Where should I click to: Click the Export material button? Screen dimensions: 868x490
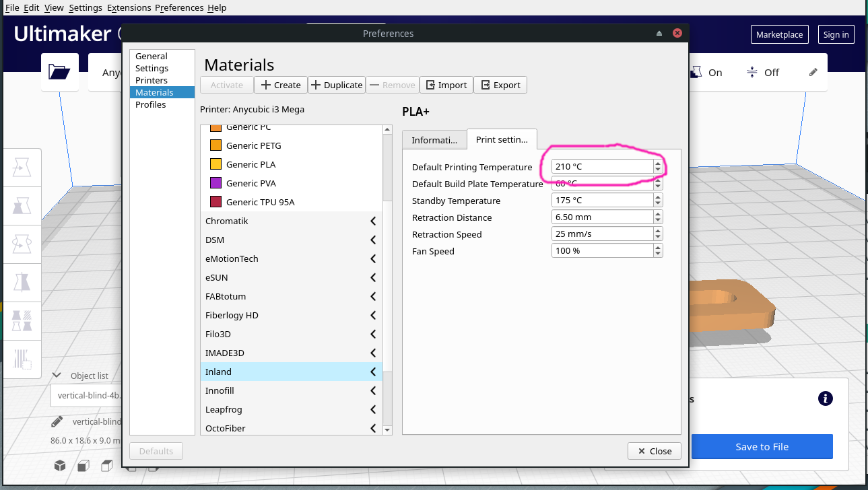[500, 85]
